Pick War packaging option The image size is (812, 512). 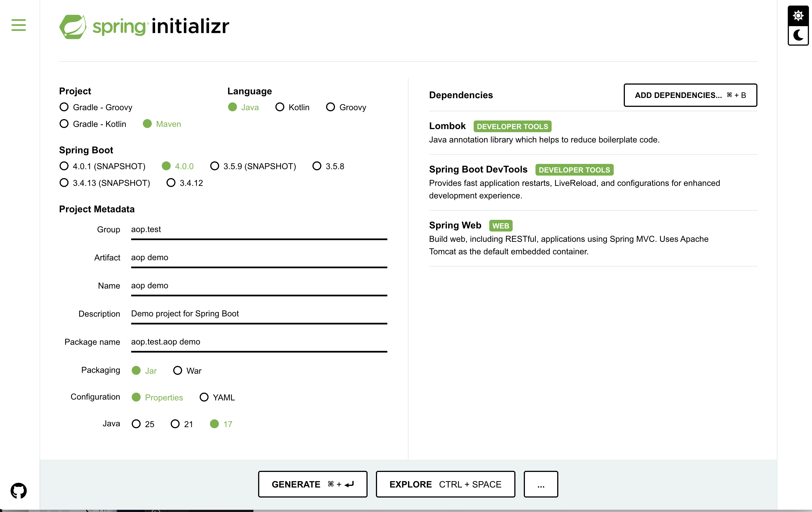pyautogui.click(x=177, y=370)
